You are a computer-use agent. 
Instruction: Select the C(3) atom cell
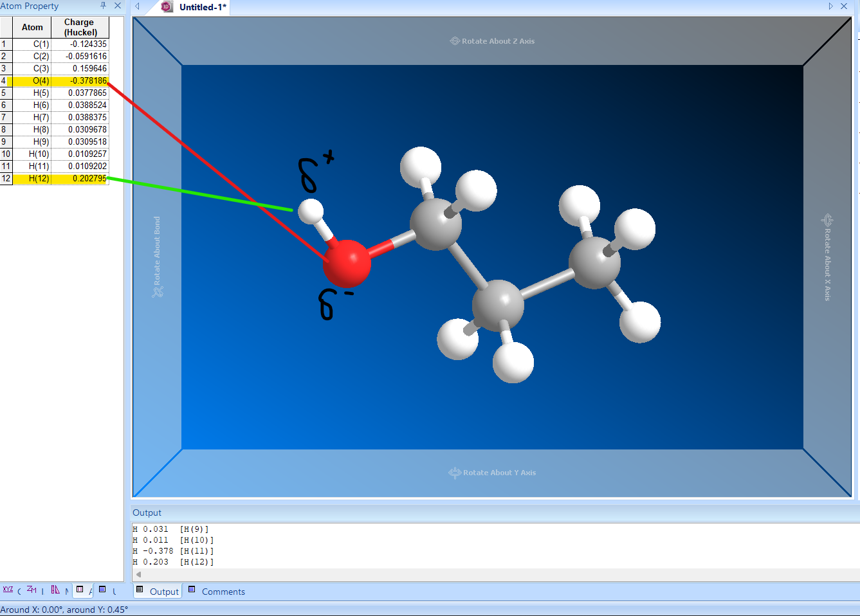(x=32, y=69)
